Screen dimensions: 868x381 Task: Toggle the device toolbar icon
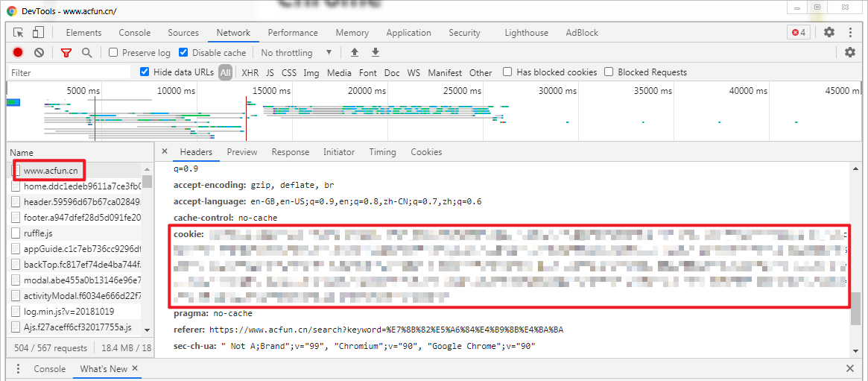[x=38, y=32]
